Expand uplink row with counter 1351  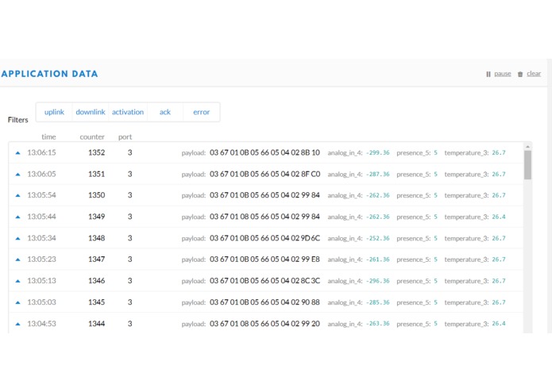pos(18,175)
